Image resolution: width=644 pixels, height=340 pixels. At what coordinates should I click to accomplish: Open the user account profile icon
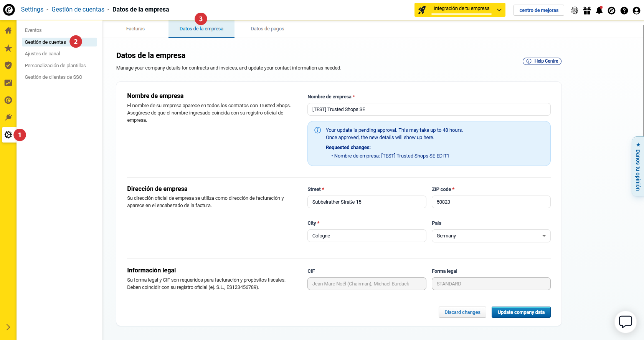tap(636, 10)
